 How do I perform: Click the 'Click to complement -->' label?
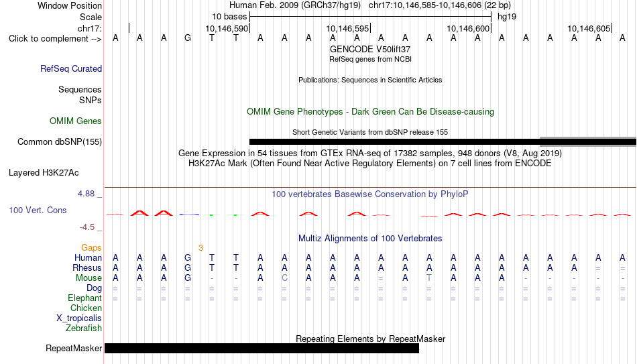pyautogui.click(x=55, y=39)
